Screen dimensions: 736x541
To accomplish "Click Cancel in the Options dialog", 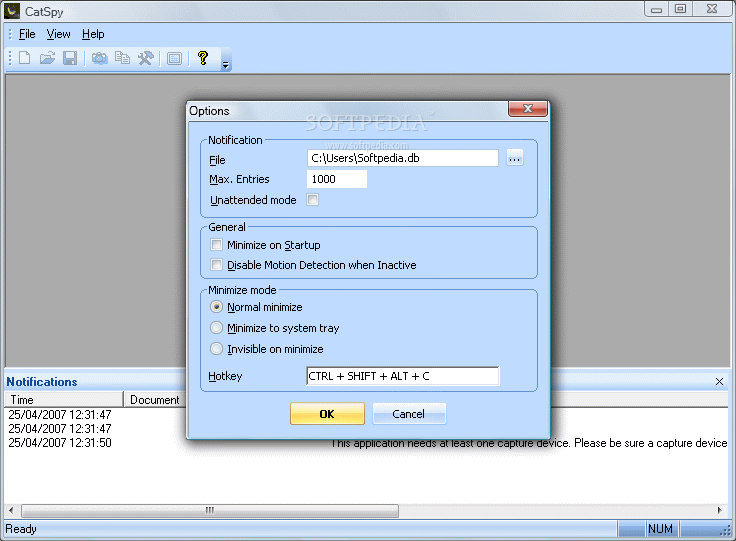I will pos(409,414).
